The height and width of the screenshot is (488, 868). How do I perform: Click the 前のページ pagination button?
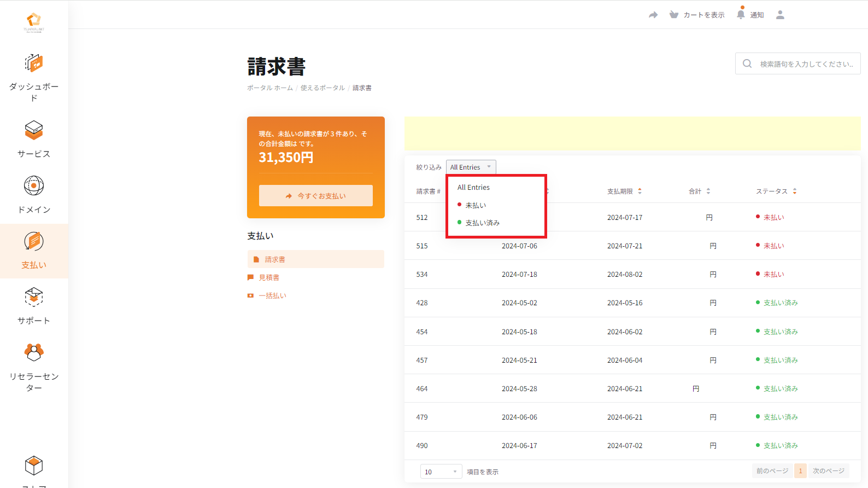772,470
